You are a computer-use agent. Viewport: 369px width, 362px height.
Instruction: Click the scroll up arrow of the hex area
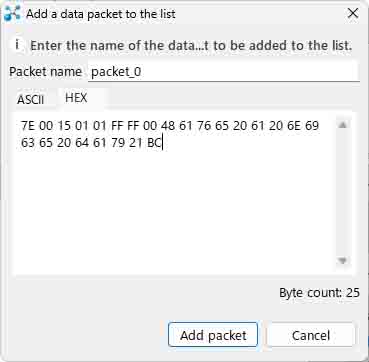[x=343, y=125]
